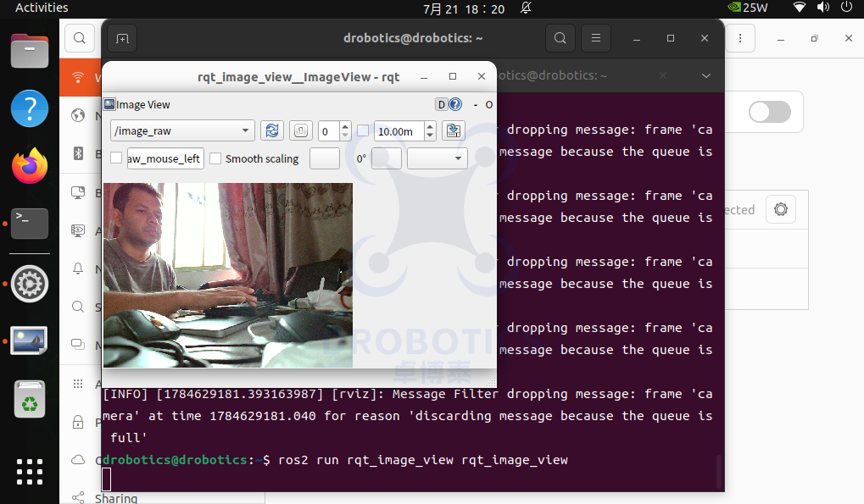
Task: Open the connected network gear settings button
Action: pyautogui.click(x=781, y=209)
